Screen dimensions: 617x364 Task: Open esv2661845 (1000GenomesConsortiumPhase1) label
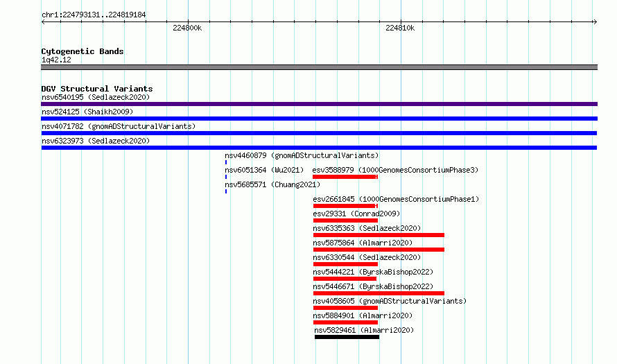click(396, 199)
